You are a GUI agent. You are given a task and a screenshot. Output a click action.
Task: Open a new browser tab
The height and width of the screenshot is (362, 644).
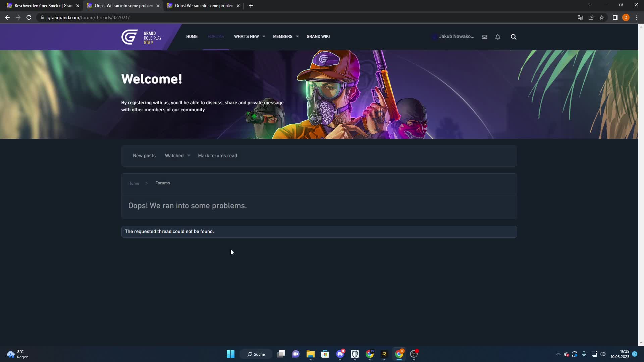251,6
